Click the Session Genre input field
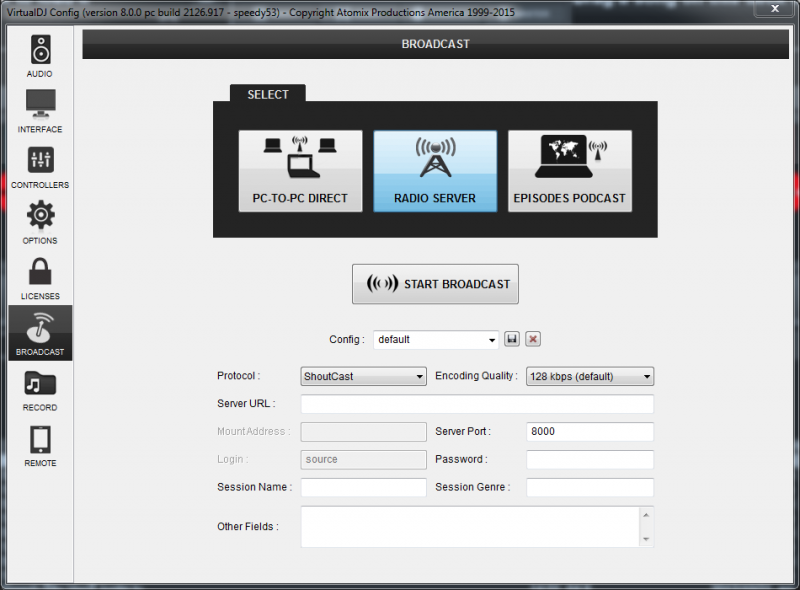 (590, 487)
